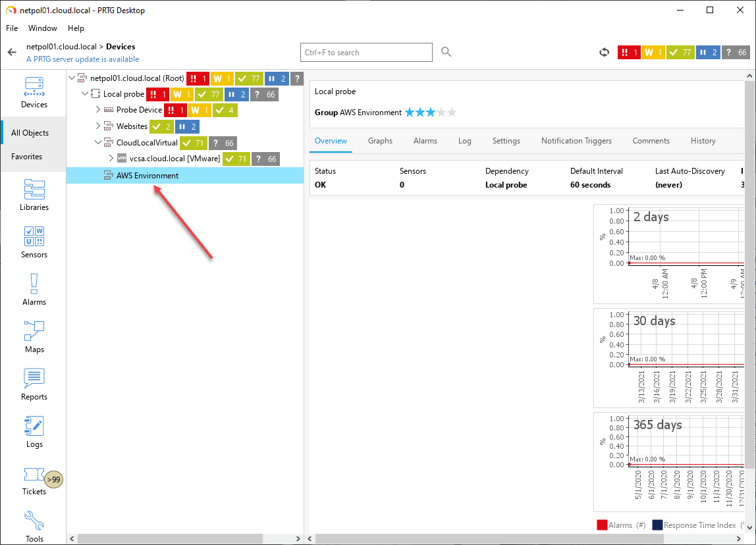Open the Libraries section

[34, 195]
